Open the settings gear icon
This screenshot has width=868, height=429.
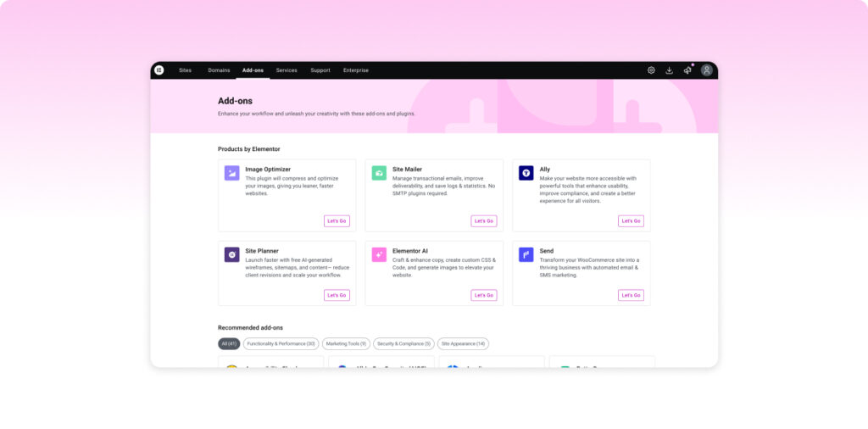click(x=651, y=70)
